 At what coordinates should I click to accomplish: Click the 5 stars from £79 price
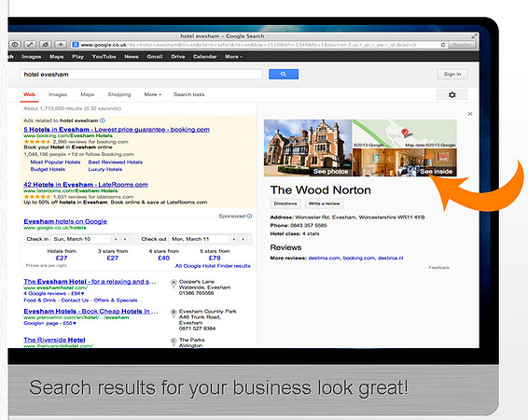click(x=215, y=258)
